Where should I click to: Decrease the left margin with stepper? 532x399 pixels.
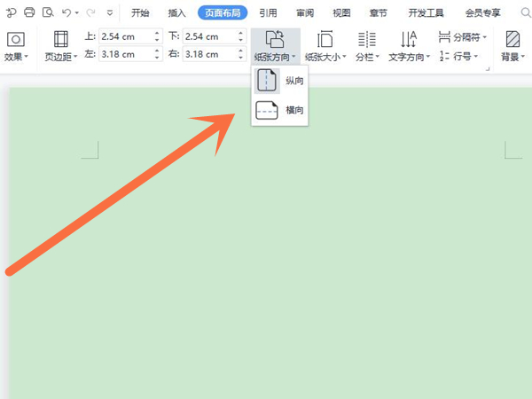(157, 58)
